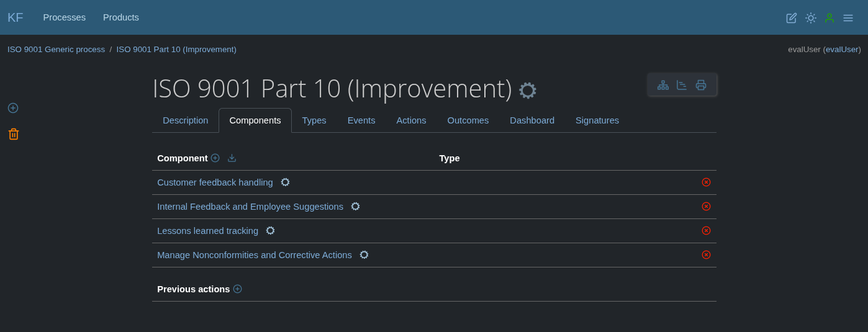Click the orange trash delete icon
Image resolution: width=868 pixels, height=332 pixels.
coord(14,134)
